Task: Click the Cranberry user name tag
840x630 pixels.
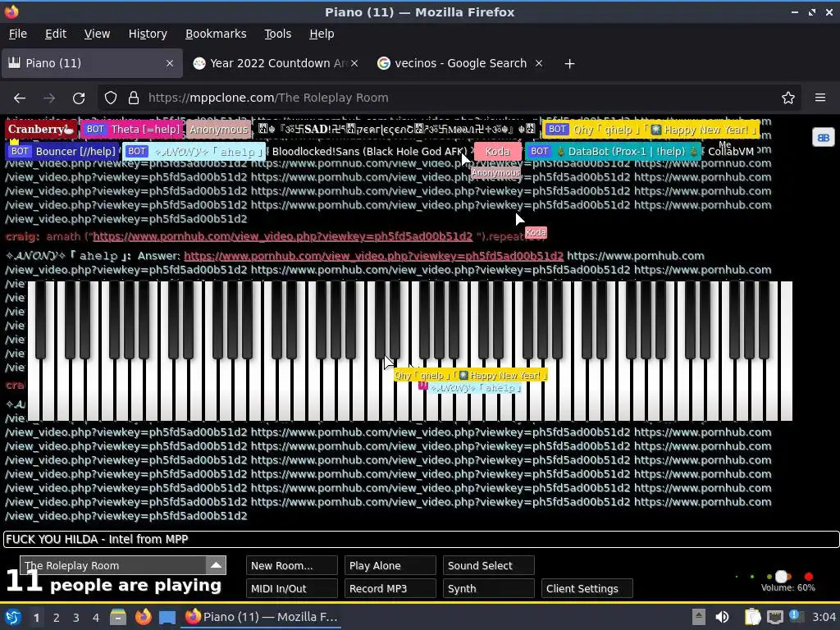Action: [x=41, y=129]
